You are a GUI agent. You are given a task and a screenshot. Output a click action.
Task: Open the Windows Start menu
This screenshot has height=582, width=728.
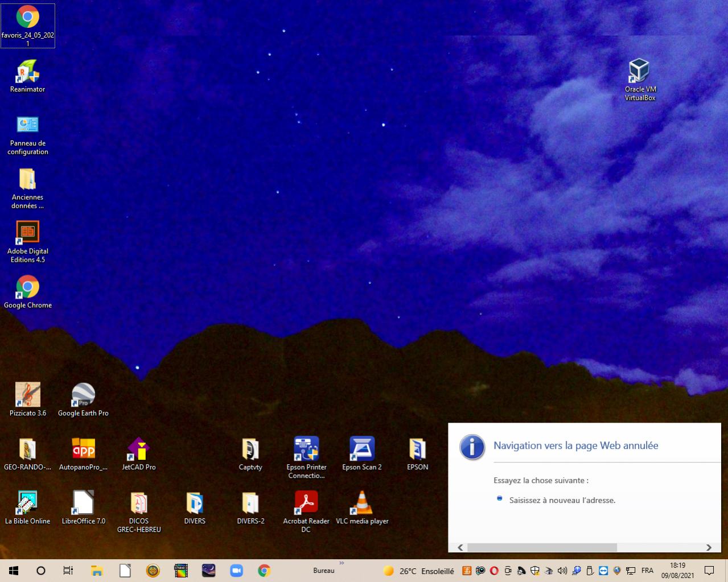click(x=14, y=571)
